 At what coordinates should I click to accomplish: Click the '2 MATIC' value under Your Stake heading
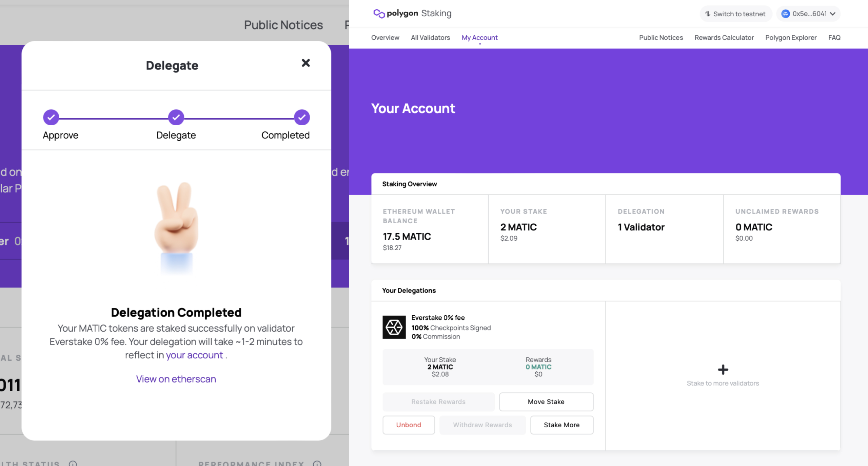518,227
